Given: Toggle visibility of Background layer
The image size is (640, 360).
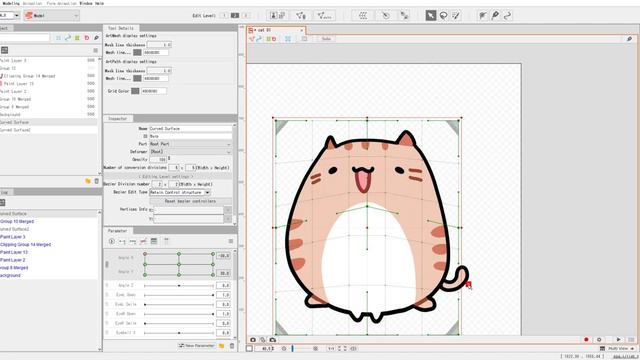Looking at the screenshot, I should pos(91,114).
